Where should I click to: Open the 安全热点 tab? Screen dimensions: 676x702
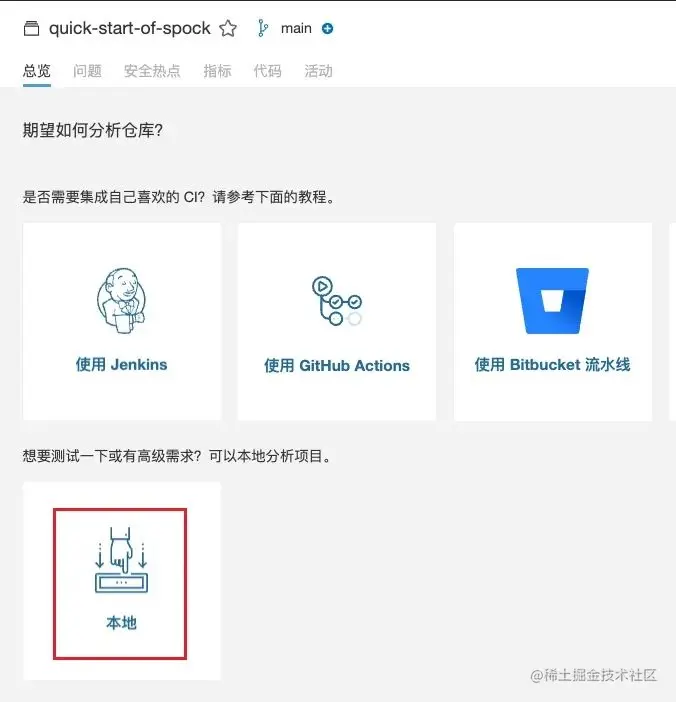point(152,71)
